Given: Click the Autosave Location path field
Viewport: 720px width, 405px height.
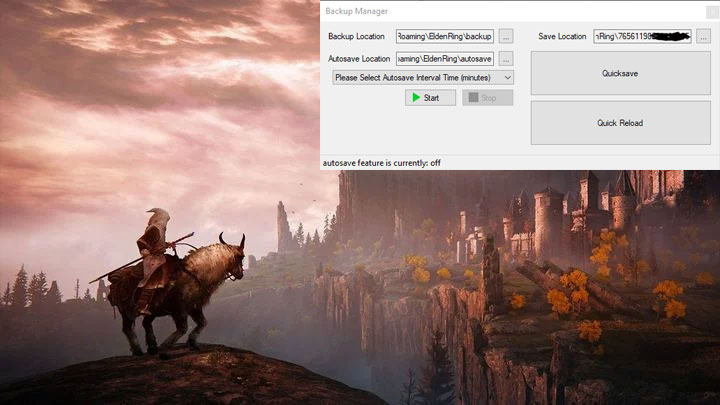Looking at the screenshot, I should coord(445,59).
